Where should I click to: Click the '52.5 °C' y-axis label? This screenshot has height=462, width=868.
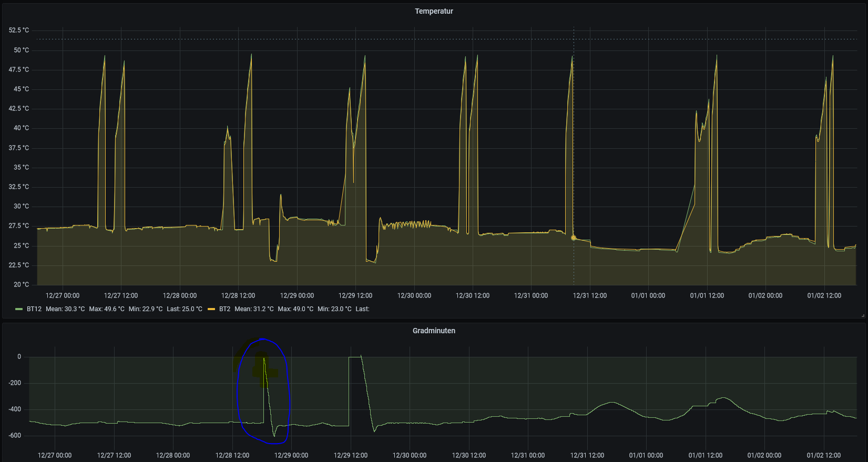[19, 30]
